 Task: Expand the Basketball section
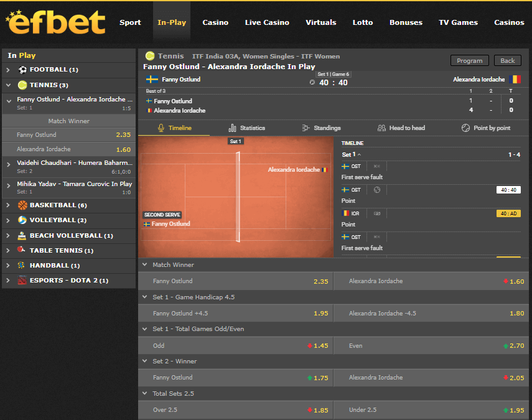click(8, 205)
